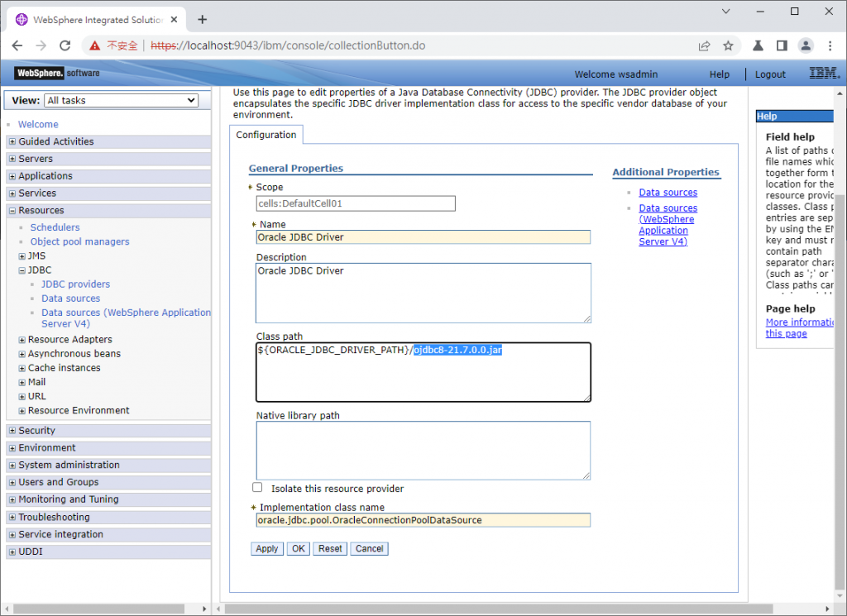The height and width of the screenshot is (616, 847).
Task: Bookmark this page with the star icon
Action: pyautogui.click(x=728, y=45)
